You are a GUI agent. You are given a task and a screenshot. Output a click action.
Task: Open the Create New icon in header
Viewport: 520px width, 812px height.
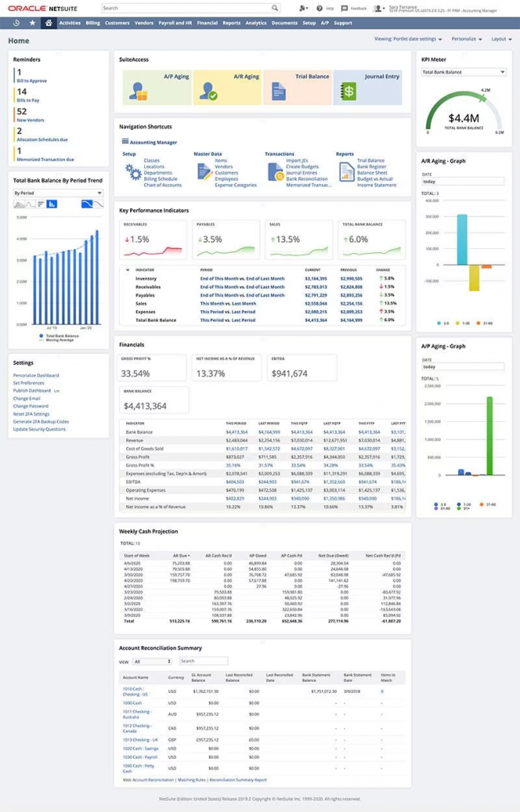click(x=303, y=8)
